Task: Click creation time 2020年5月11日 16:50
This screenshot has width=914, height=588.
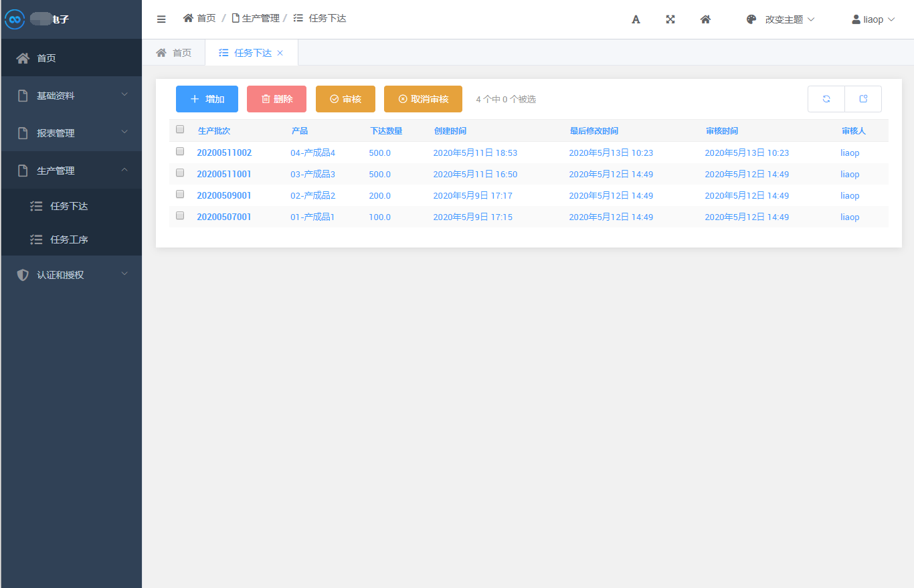Action: point(475,174)
